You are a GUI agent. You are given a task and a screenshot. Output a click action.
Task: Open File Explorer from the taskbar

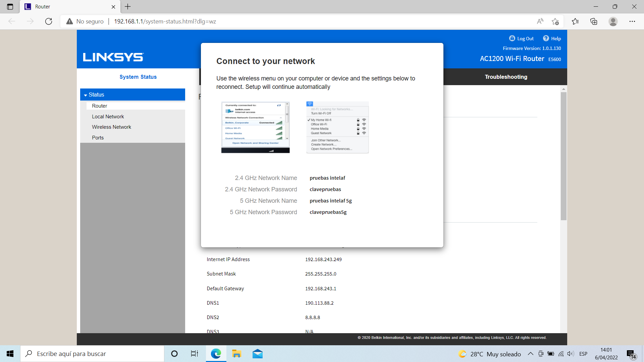236,354
